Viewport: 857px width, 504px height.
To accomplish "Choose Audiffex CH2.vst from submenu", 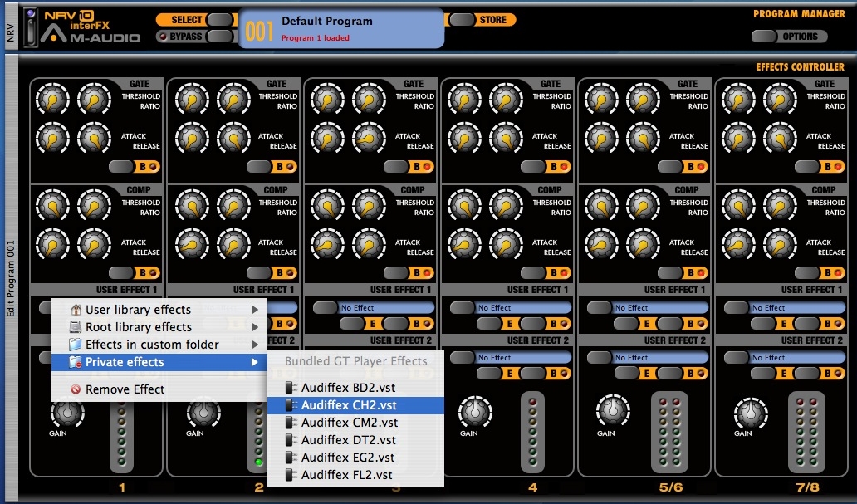I will [355, 405].
